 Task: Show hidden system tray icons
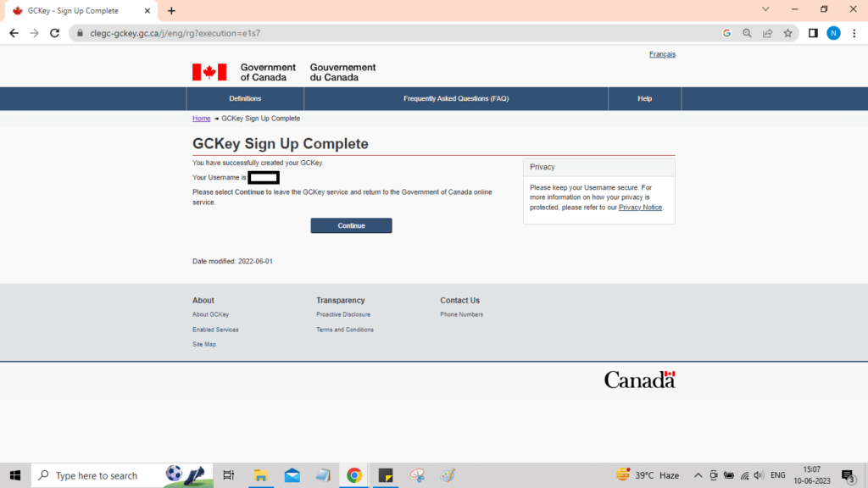(x=698, y=475)
